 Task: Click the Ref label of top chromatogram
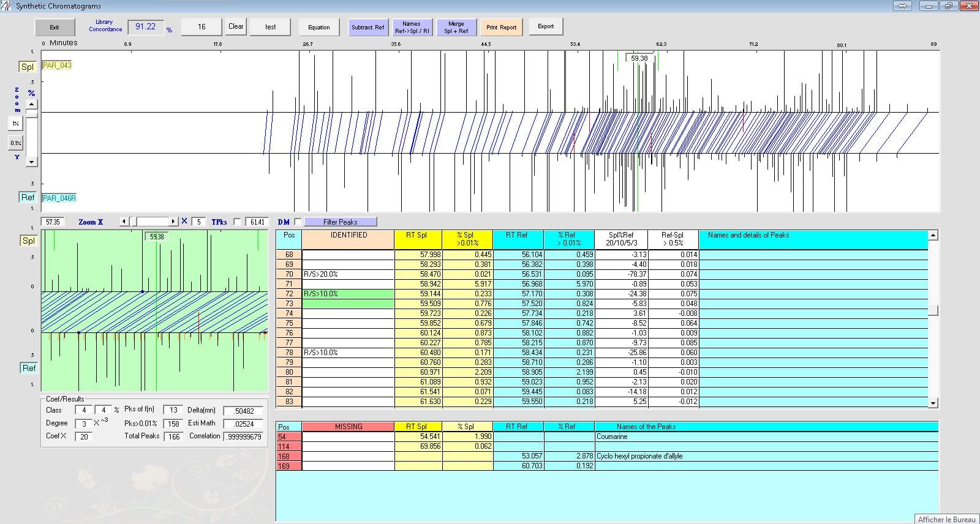coord(28,197)
